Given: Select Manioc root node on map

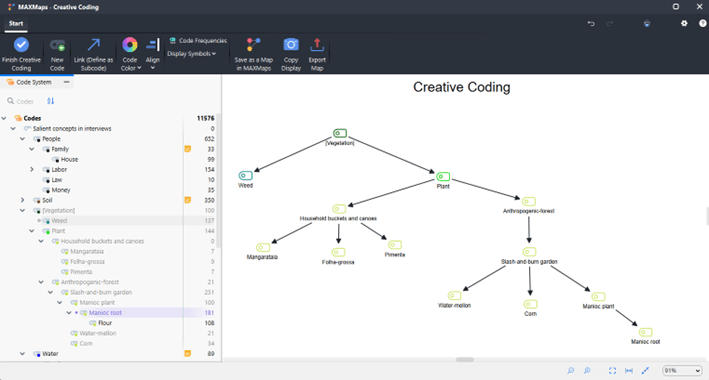Looking at the screenshot, I should (645, 332).
